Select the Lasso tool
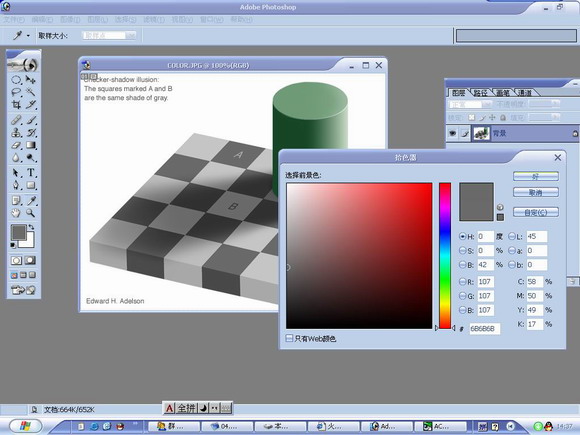Viewport: 580px width, 435px height. pyautogui.click(x=16, y=92)
